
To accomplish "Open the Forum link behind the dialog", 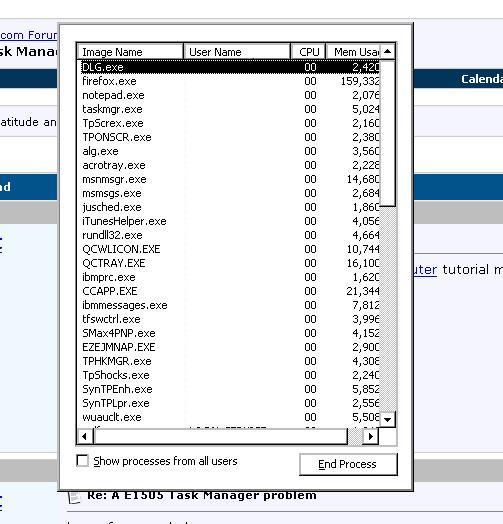I will (29, 35).
